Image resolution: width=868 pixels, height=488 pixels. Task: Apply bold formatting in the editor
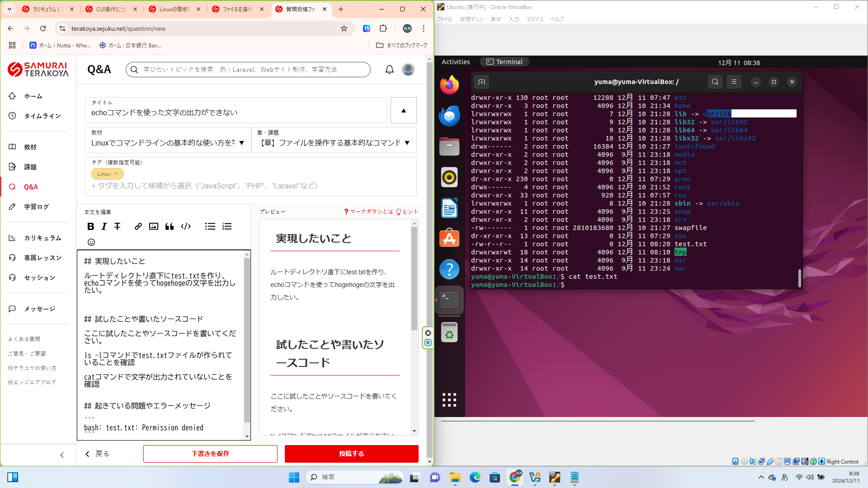tap(90, 226)
